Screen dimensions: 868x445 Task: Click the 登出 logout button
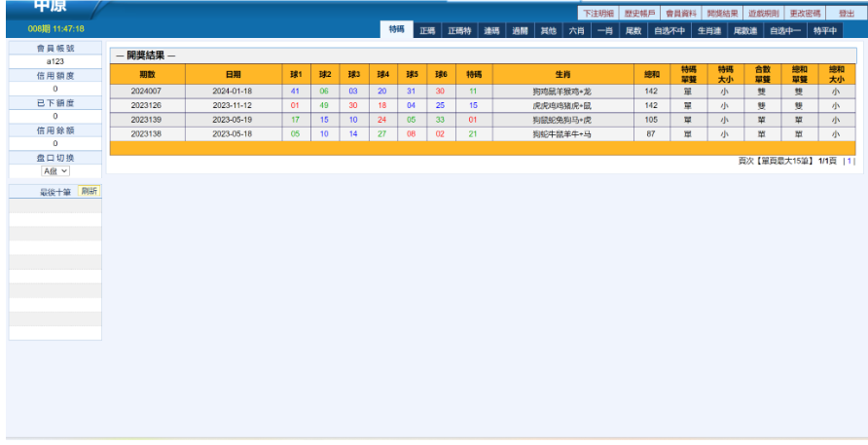coord(847,14)
